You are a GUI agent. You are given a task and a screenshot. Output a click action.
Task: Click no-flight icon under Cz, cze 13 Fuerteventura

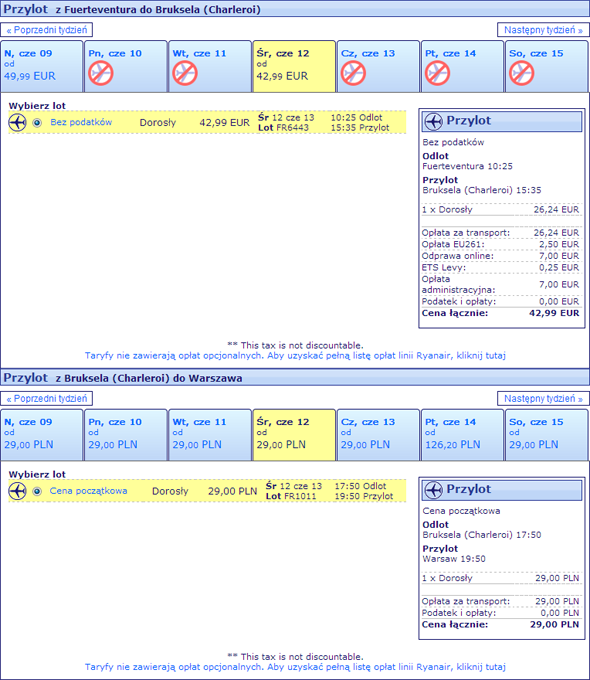[x=353, y=73]
